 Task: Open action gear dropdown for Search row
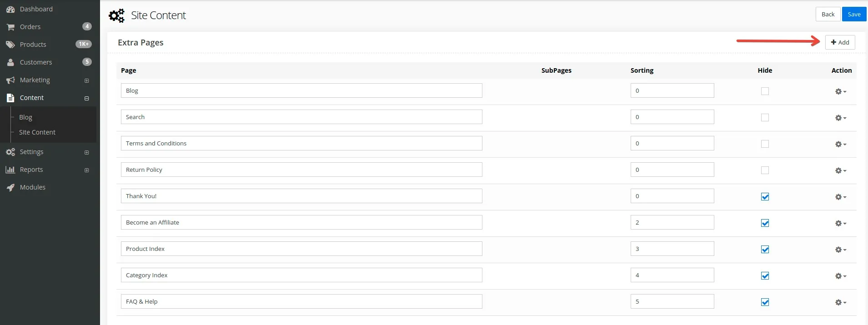point(840,118)
